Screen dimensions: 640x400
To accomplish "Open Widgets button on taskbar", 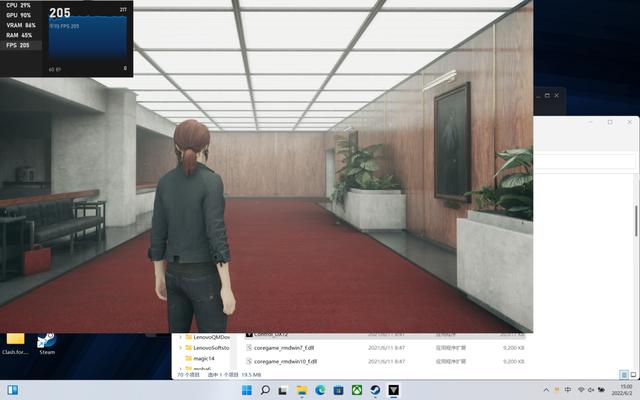I will tap(13, 390).
